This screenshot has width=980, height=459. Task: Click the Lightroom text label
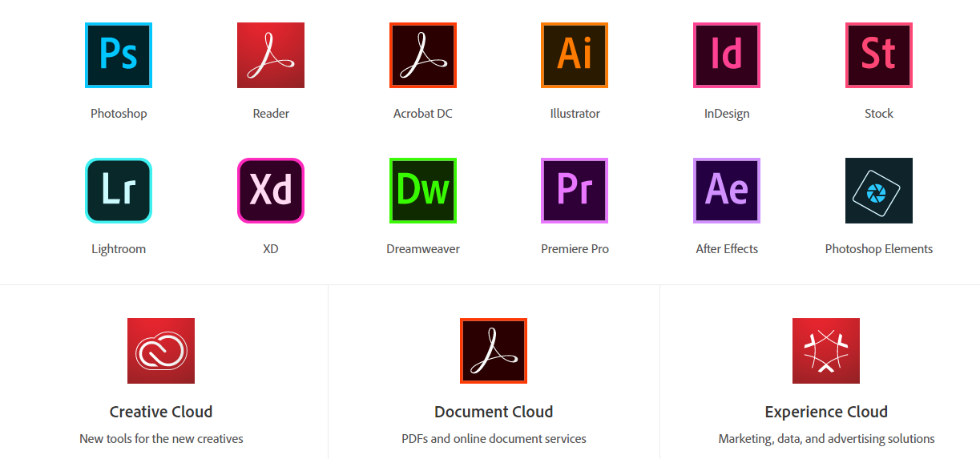[x=119, y=249]
